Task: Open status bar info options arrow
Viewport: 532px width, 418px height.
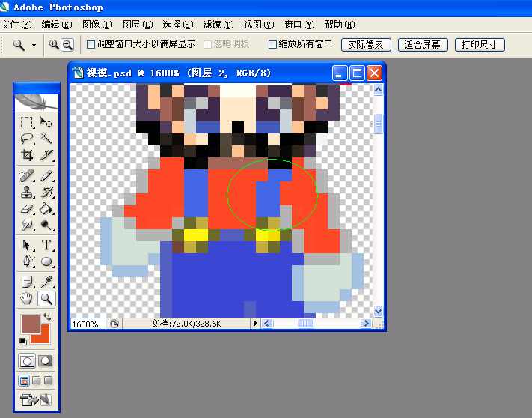Action: [x=255, y=324]
